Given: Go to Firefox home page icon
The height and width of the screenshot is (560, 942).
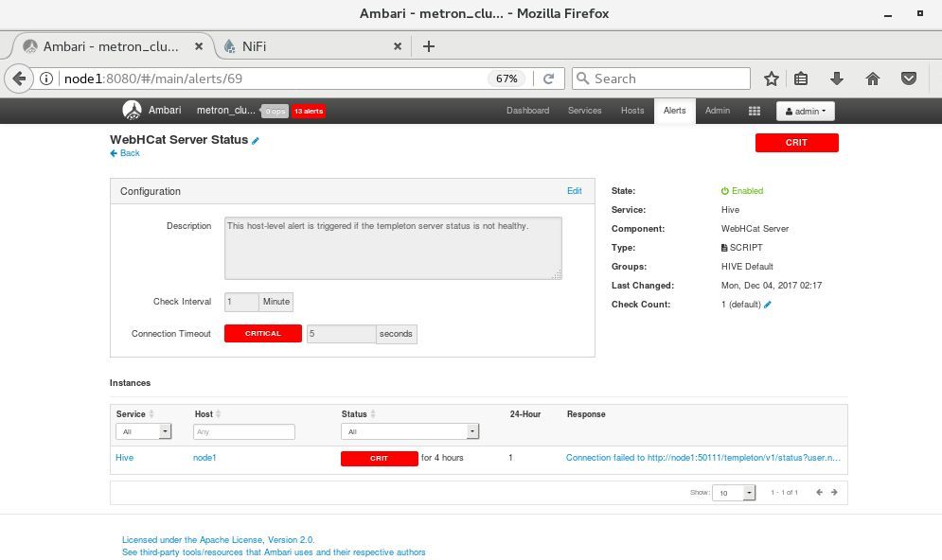Looking at the screenshot, I should 872,79.
